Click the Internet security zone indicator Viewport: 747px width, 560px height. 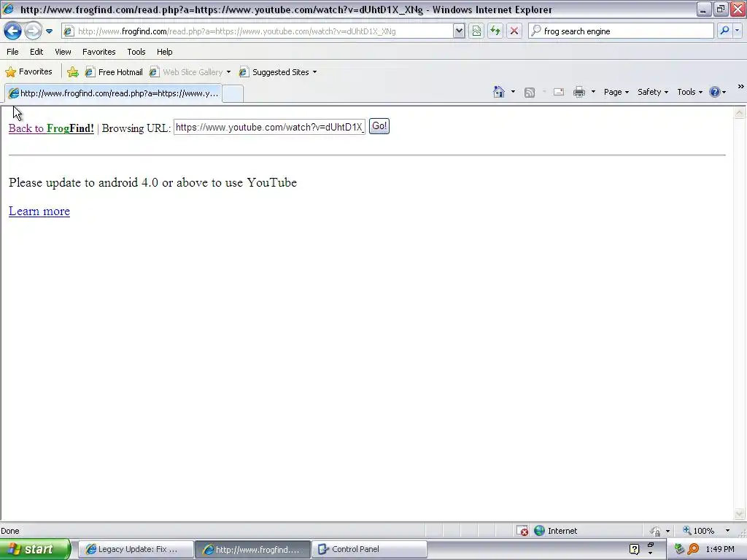point(555,531)
